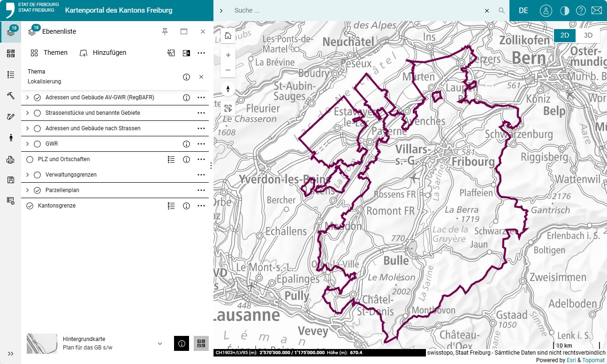
Task: Click Hinzufügen to add layers
Action: click(103, 52)
